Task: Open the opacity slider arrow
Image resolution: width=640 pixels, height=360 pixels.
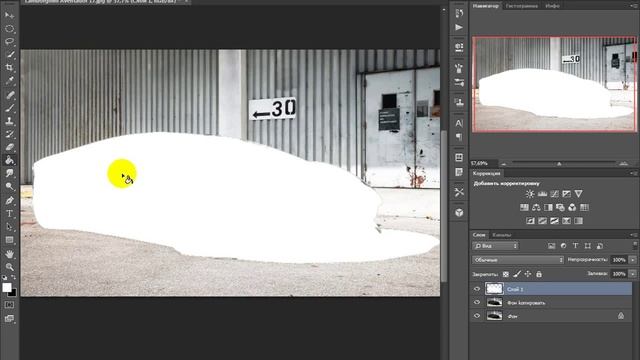Action: coord(633,260)
